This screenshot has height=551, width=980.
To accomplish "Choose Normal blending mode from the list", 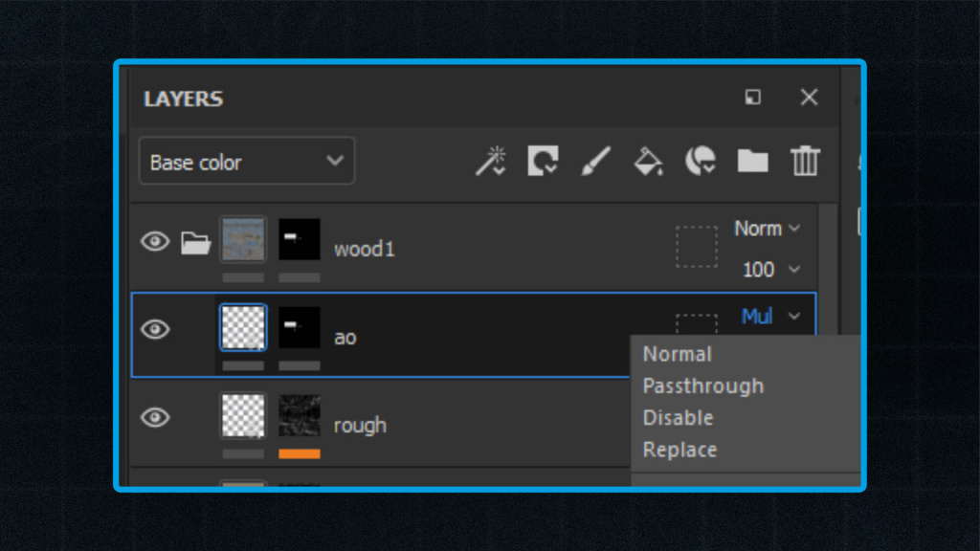I will point(677,354).
